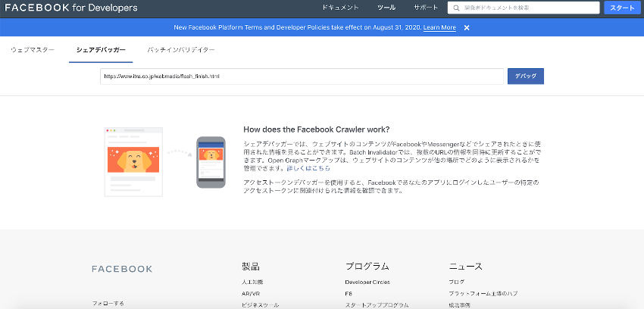Focus the developer documentation search field
This screenshot has width=644, height=309.
point(524,8)
